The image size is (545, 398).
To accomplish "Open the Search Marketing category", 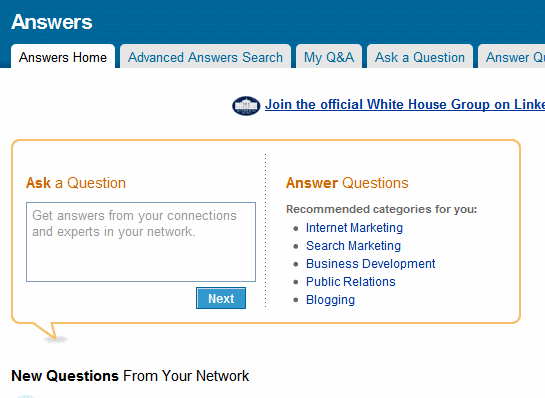I will [x=353, y=246].
